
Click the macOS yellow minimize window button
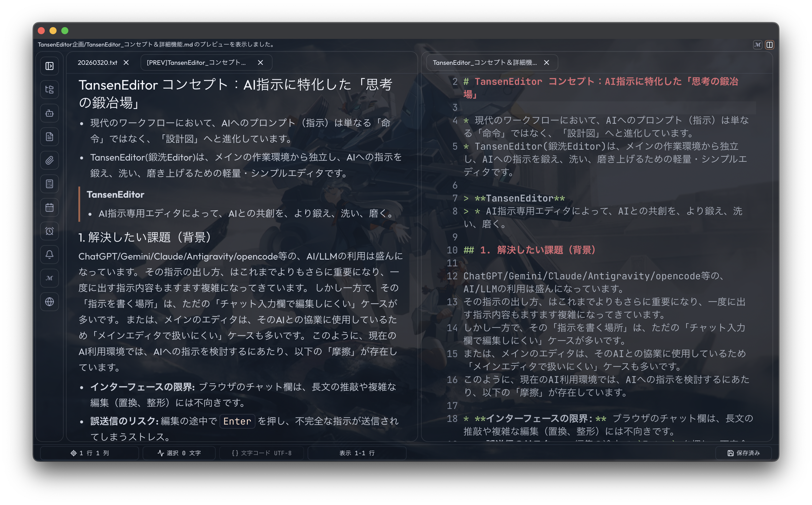click(53, 31)
